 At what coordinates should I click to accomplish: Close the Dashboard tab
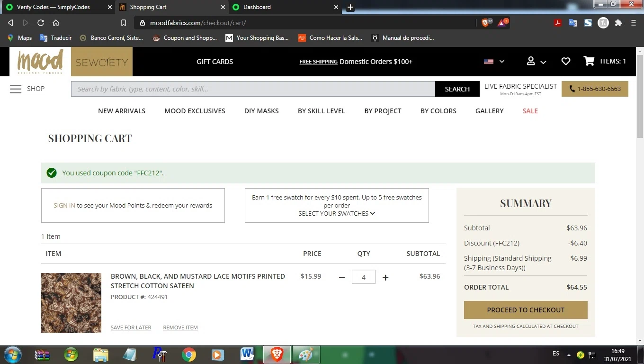(336, 7)
